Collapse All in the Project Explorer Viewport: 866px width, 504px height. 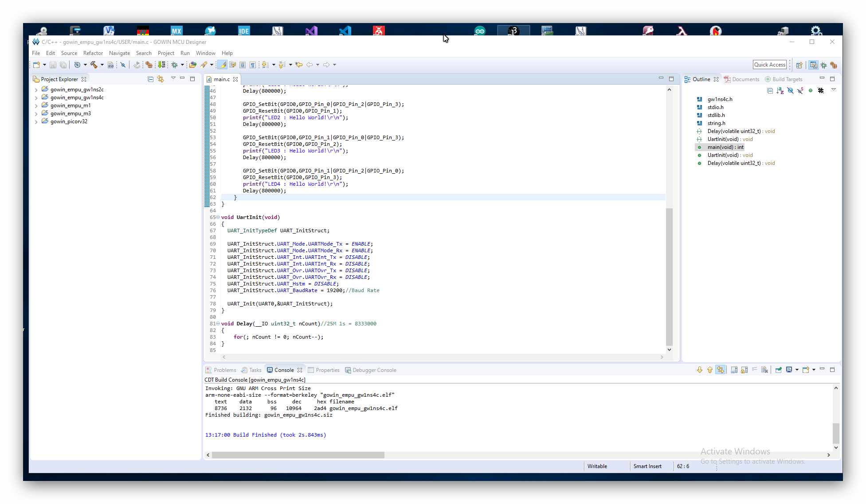point(150,79)
